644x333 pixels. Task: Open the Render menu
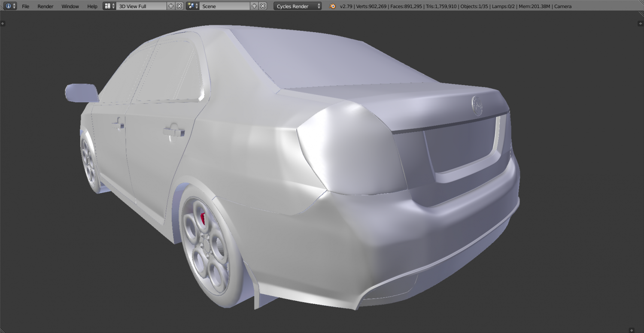point(46,6)
